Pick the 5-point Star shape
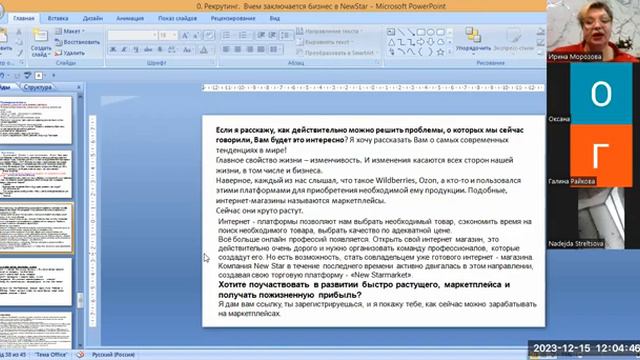The image size is (640, 360). 440,52
